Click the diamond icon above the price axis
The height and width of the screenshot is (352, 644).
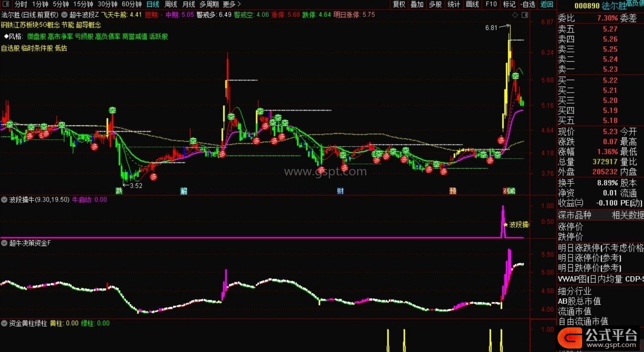pos(515,15)
